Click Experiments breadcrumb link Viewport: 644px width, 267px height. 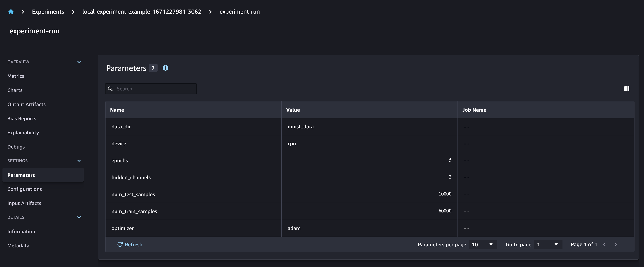click(x=48, y=12)
